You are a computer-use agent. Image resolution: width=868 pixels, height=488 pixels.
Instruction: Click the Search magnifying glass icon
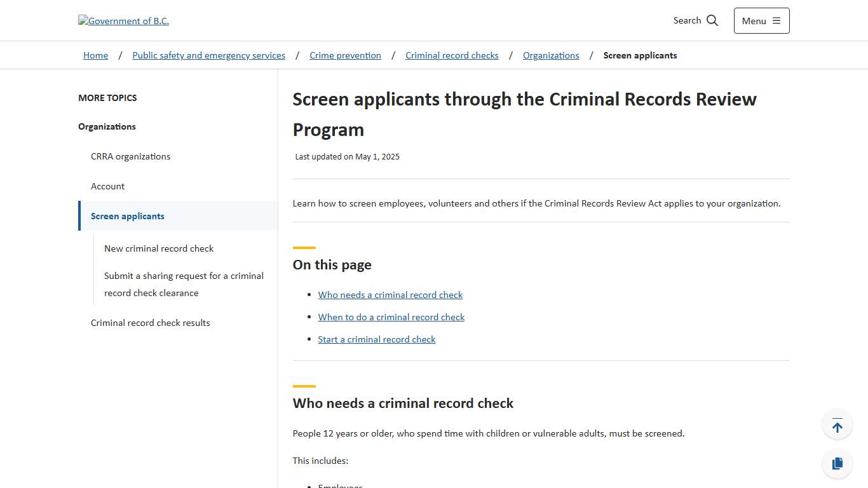[712, 20]
